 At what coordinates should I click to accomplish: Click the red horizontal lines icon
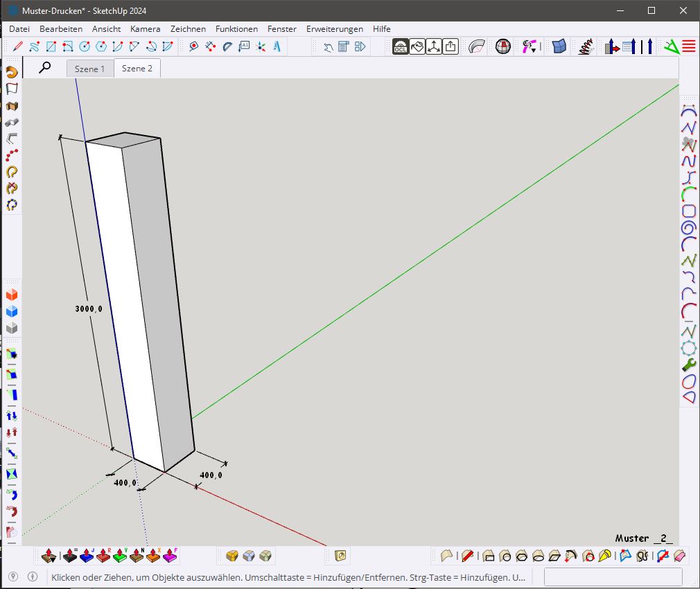pos(688,46)
